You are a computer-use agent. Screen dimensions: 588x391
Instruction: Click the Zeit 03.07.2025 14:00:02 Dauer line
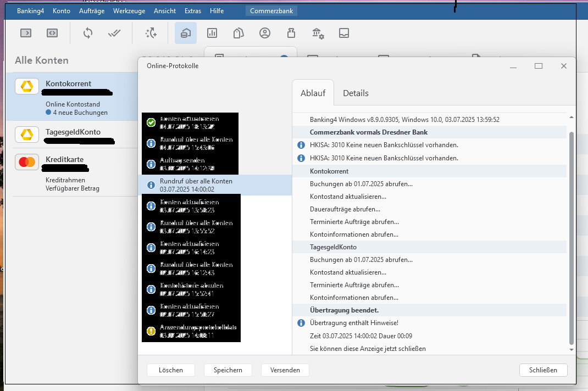click(360, 336)
